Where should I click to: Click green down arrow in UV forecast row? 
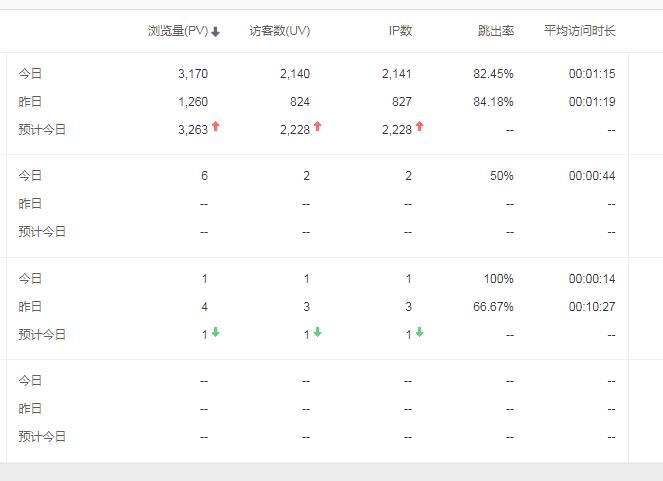click(318, 332)
